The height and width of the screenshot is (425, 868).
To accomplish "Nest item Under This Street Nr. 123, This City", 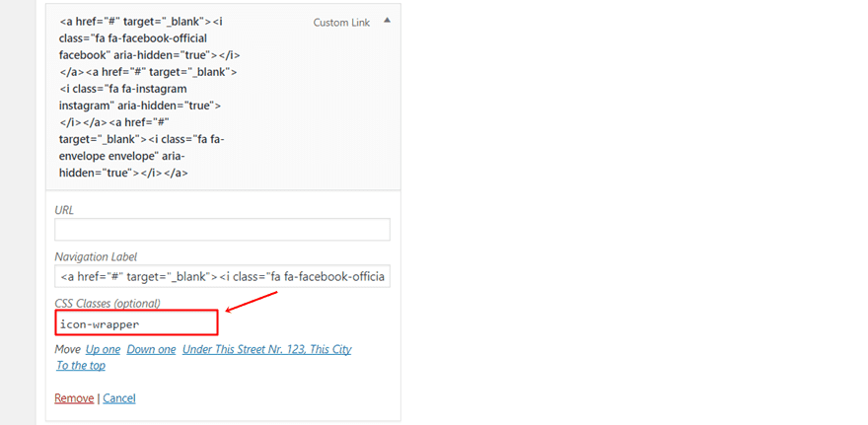I will 267,350.
